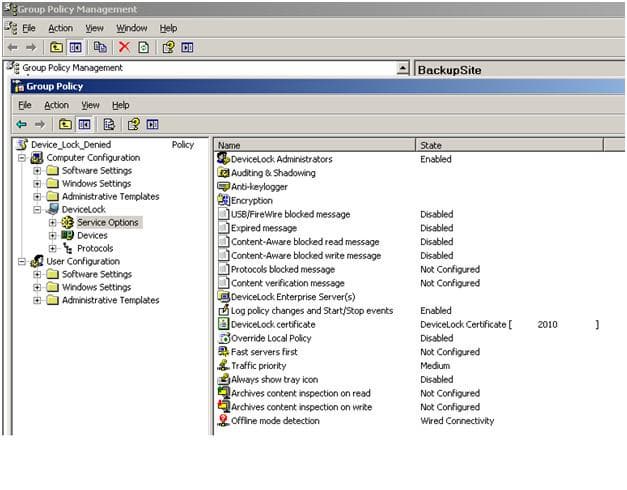
Task: Click the Medium state of Traffic priority
Action: [x=435, y=365]
